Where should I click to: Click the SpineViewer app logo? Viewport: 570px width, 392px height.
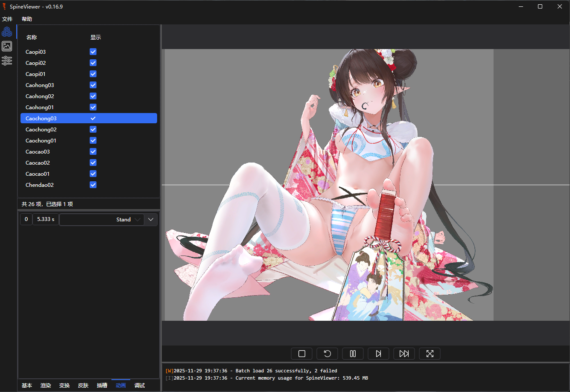tap(4, 6)
